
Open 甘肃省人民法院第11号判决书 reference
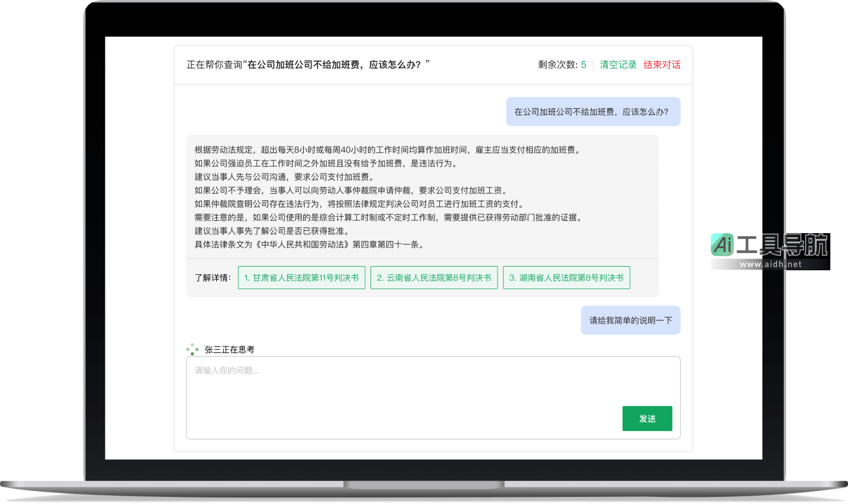click(302, 278)
